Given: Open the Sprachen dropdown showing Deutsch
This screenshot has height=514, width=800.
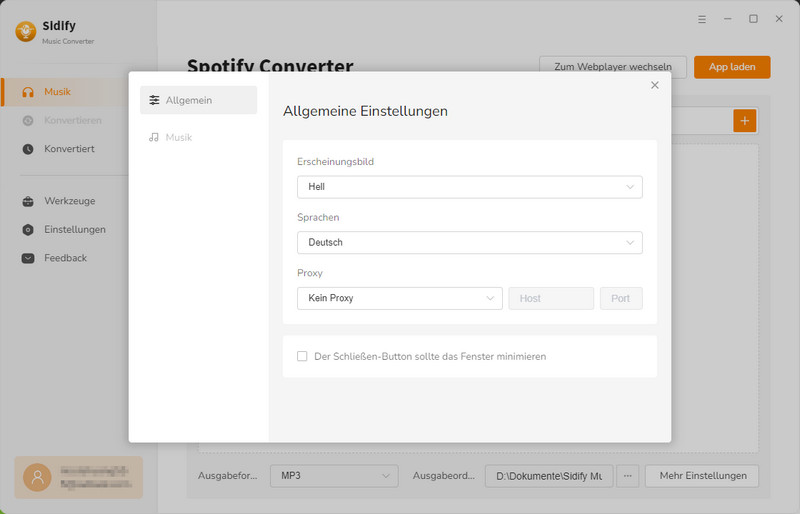Looking at the screenshot, I should pos(469,242).
